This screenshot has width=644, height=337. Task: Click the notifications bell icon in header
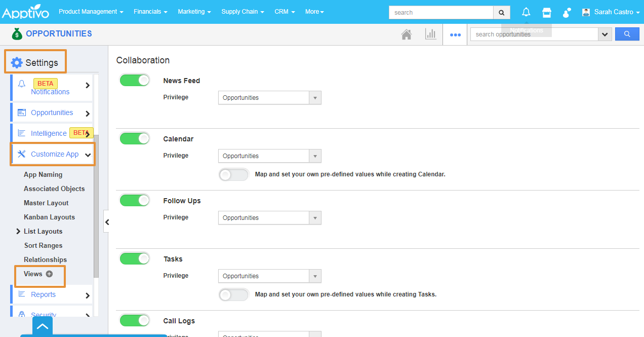526,12
